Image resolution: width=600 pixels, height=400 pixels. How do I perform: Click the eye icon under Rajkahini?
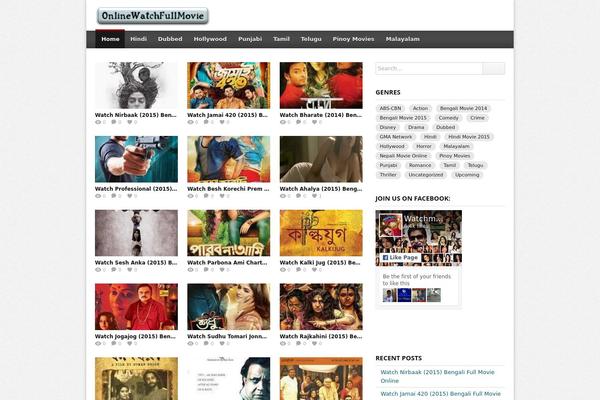[283, 343]
